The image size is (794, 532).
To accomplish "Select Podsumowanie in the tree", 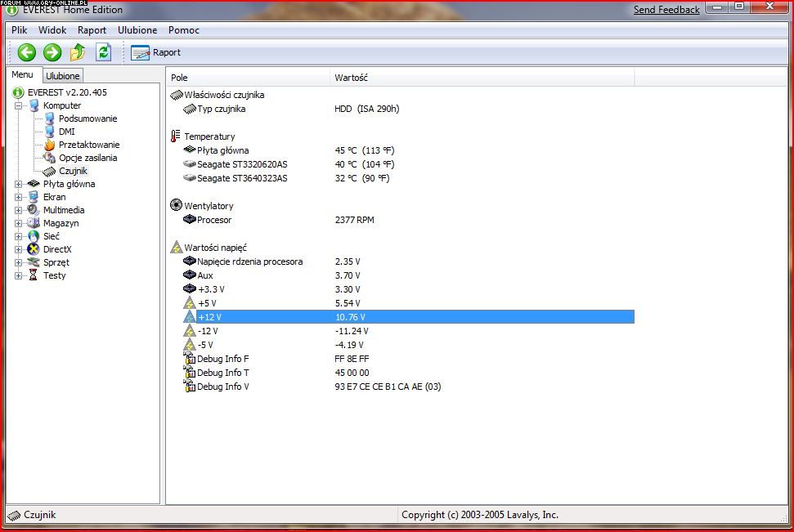I will [x=87, y=118].
